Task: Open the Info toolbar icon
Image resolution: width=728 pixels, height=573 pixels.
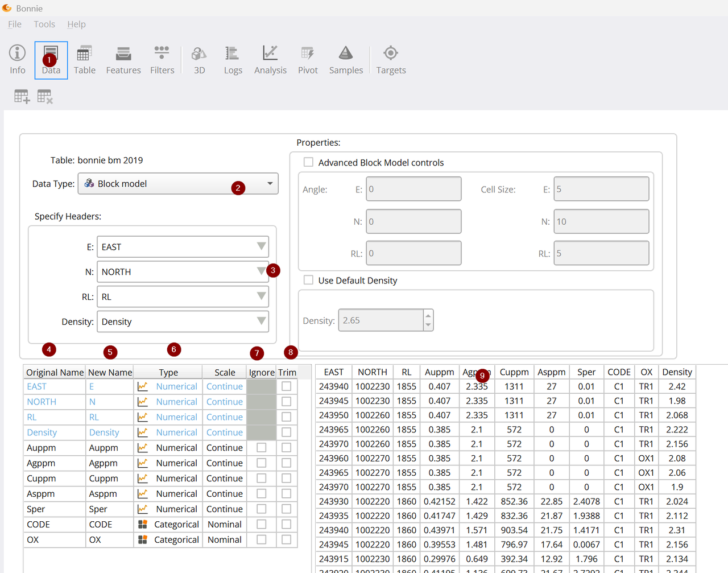Action: (x=17, y=60)
